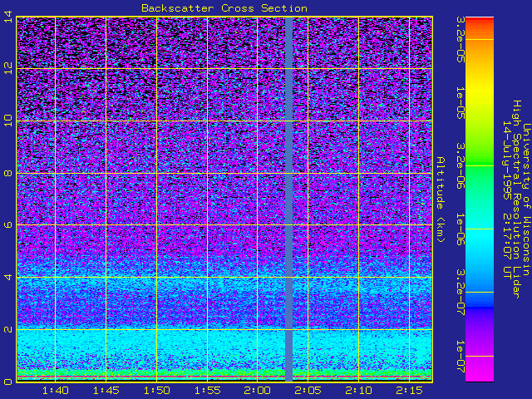This screenshot has height=399, width=532.
Task: Click the 3.2e-06 colorbar label
Action: [x=461, y=166]
